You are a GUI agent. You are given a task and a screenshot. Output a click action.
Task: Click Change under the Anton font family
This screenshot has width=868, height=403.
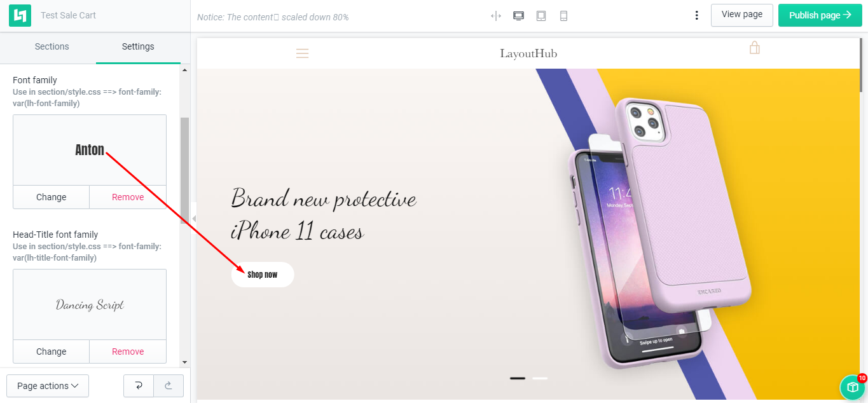[x=52, y=197]
